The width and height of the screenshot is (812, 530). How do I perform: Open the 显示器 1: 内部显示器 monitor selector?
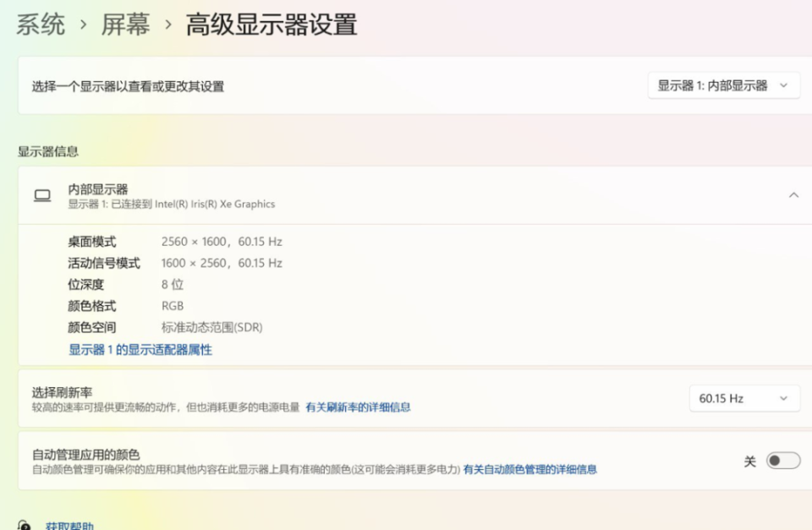click(723, 85)
